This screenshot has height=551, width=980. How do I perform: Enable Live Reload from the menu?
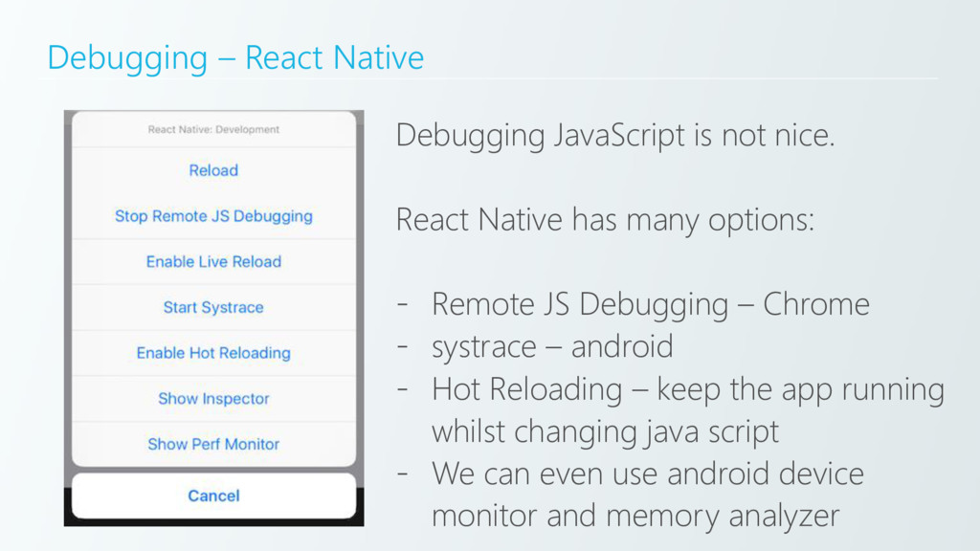click(213, 261)
